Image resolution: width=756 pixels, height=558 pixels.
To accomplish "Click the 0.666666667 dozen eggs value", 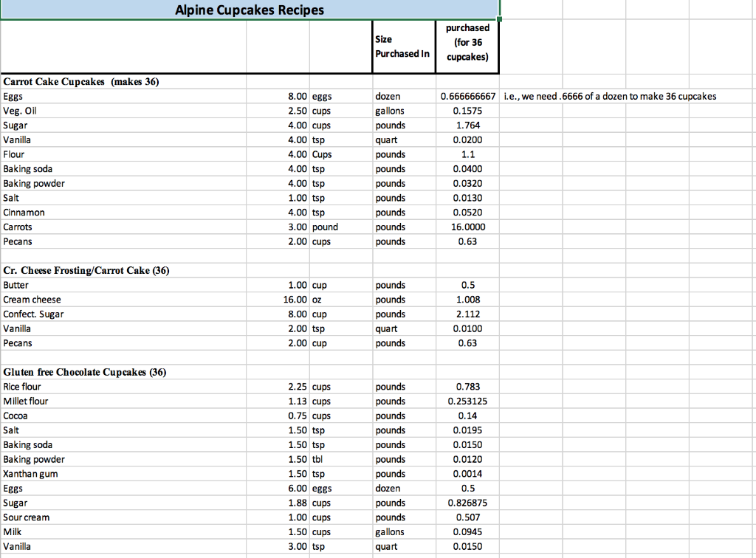I will coord(467,96).
